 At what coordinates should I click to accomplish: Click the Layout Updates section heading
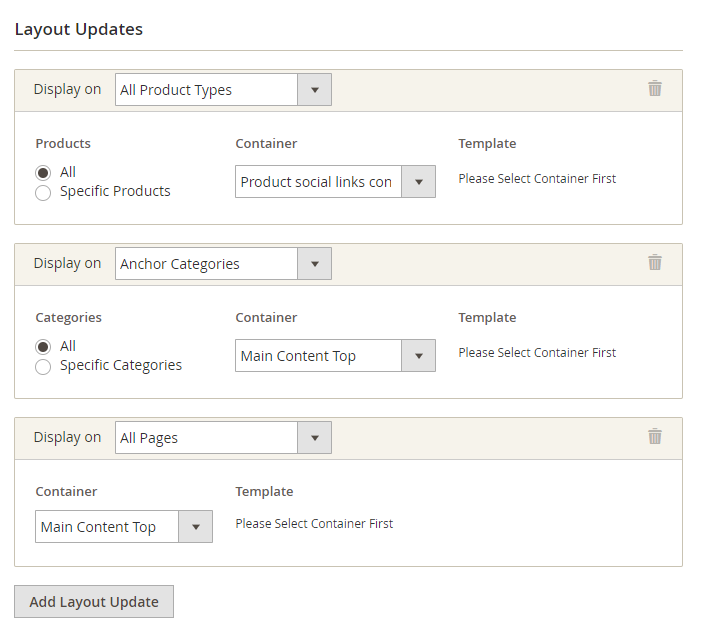(x=79, y=29)
